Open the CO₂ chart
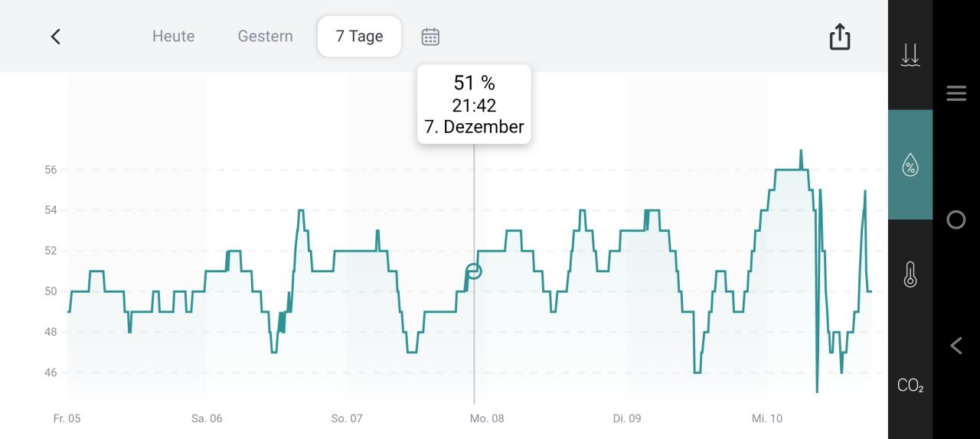Screen dimensions: 980x439 [x=910, y=385]
